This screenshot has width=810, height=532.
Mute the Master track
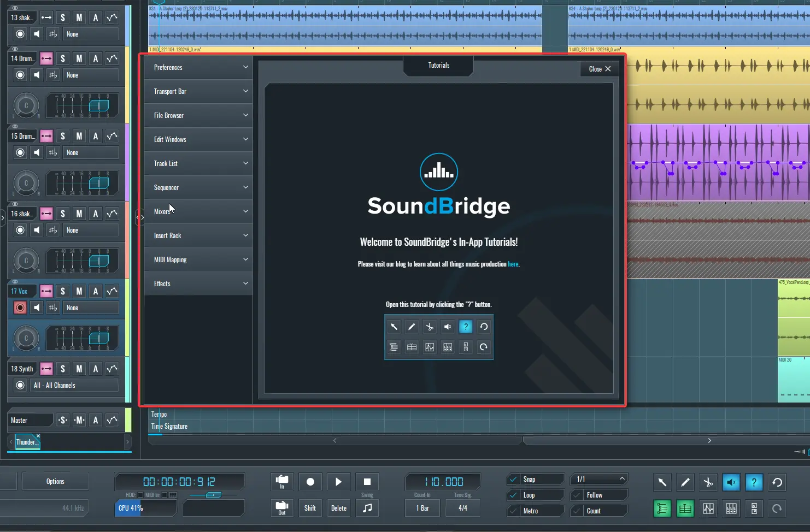click(79, 420)
